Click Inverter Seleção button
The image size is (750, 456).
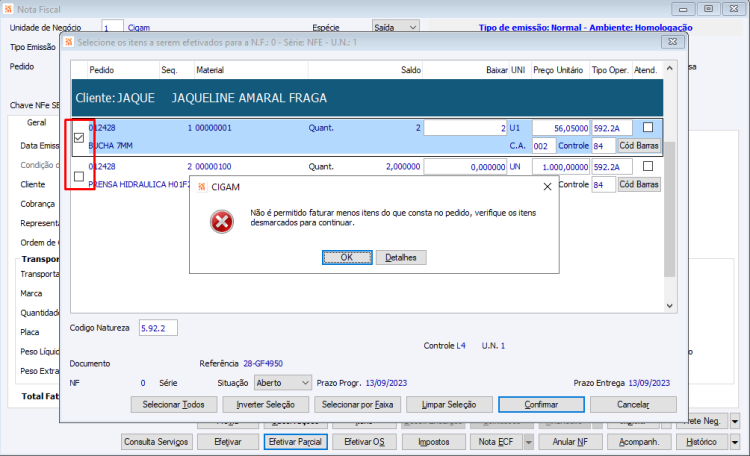point(265,405)
